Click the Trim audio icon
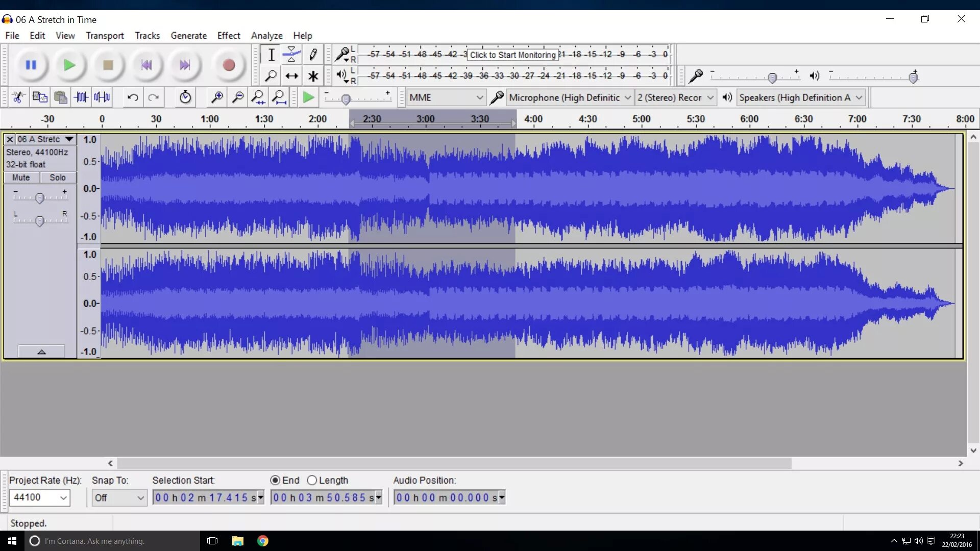 [x=81, y=97]
